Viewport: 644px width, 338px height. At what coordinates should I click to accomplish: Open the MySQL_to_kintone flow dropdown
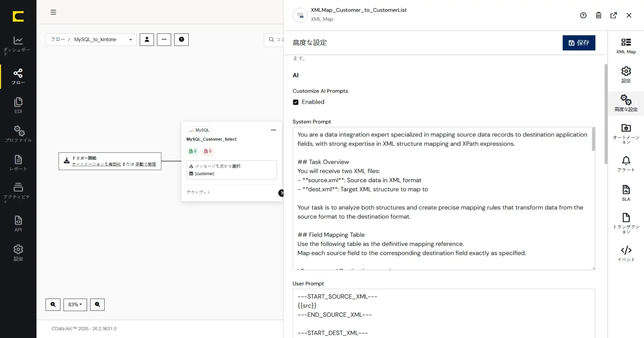[x=91, y=39]
